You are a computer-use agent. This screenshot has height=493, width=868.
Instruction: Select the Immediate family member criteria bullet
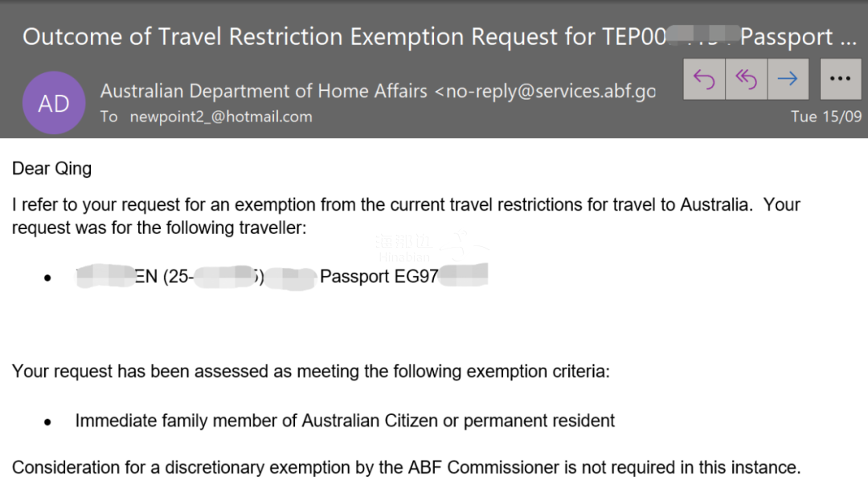coord(345,421)
